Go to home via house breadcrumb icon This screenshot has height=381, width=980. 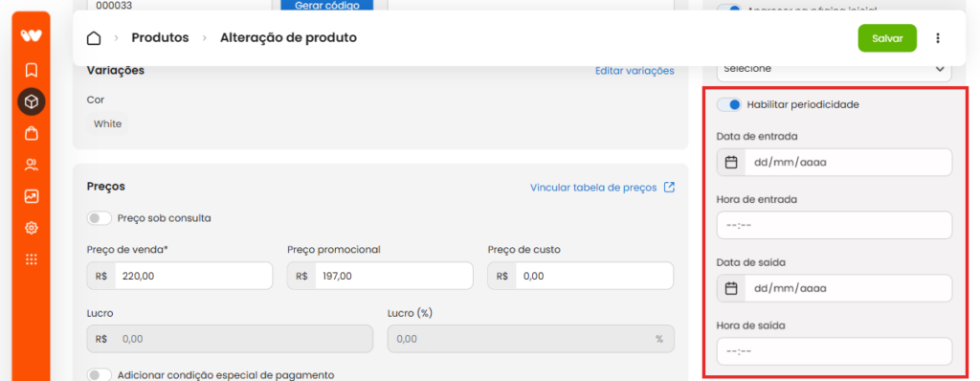(x=94, y=38)
